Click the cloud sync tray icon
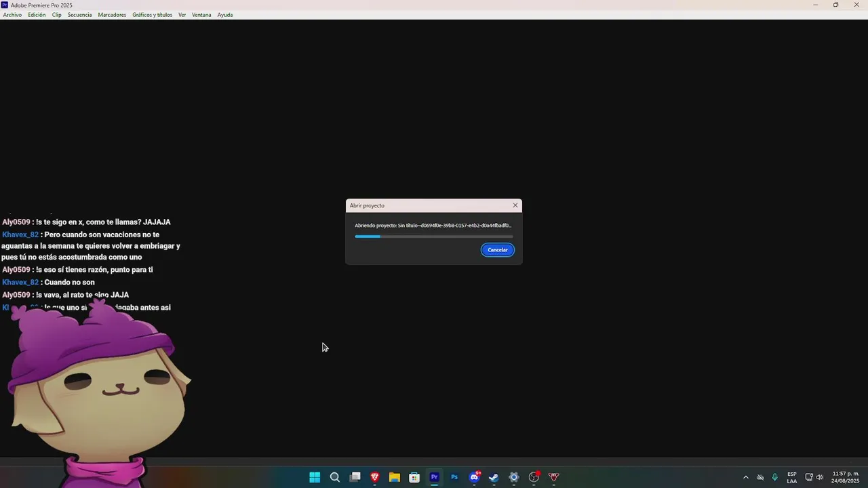The height and width of the screenshot is (488, 868). click(x=760, y=477)
